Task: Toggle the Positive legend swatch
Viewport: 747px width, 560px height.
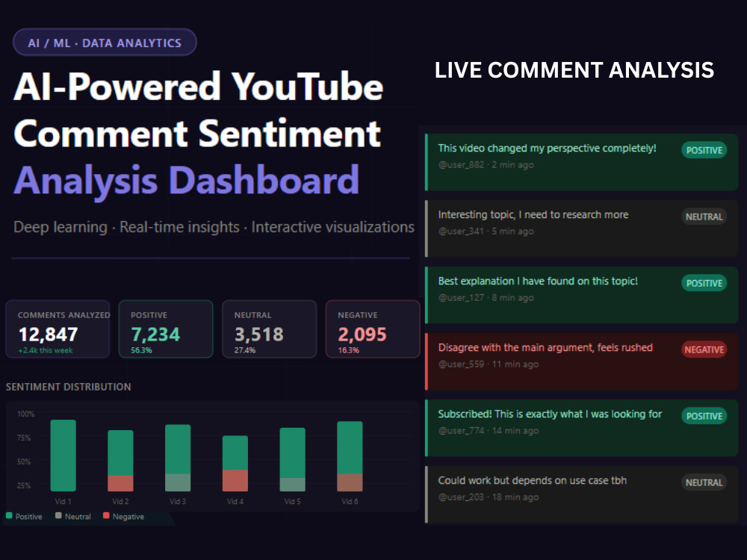Action: click(x=9, y=516)
